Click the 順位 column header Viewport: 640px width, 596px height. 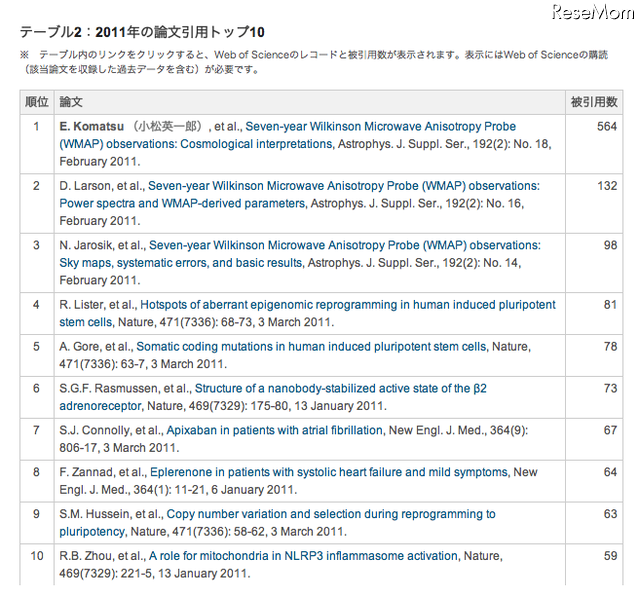pyautogui.click(x=36, y=102)
